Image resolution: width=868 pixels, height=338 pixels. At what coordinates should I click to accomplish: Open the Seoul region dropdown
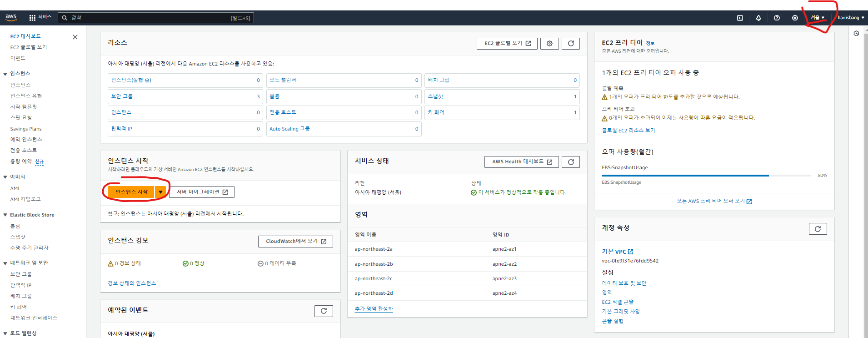click(x=817, y=18)
